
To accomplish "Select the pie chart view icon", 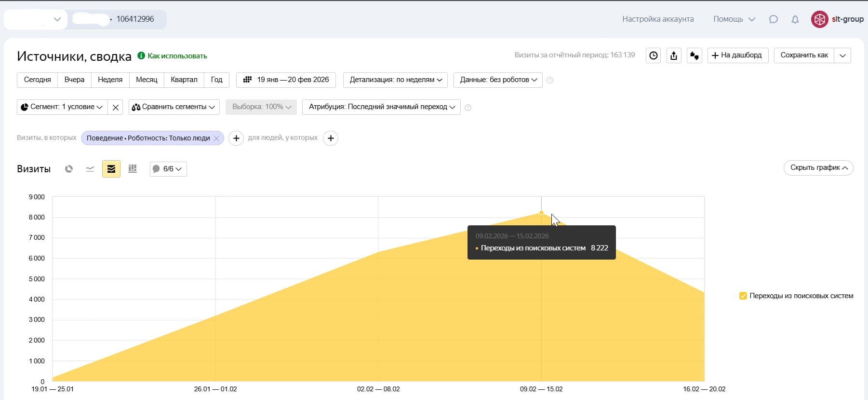I will pos(69,169).
